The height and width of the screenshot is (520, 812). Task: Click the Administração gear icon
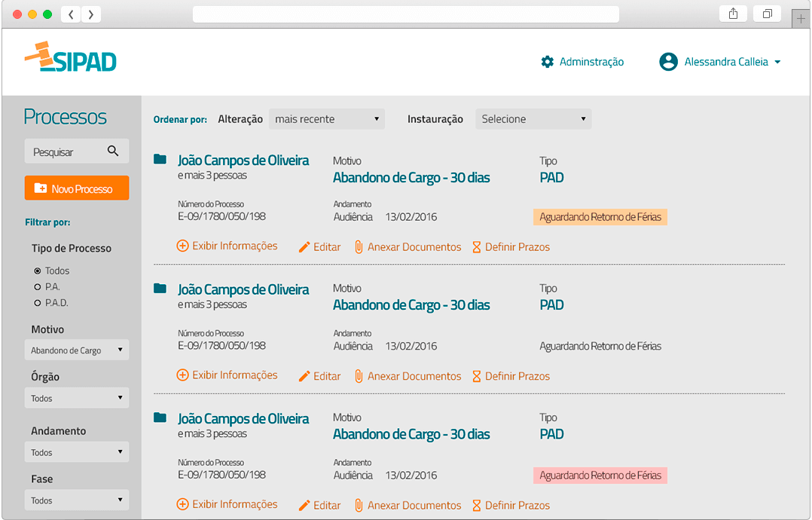point(548,62)
